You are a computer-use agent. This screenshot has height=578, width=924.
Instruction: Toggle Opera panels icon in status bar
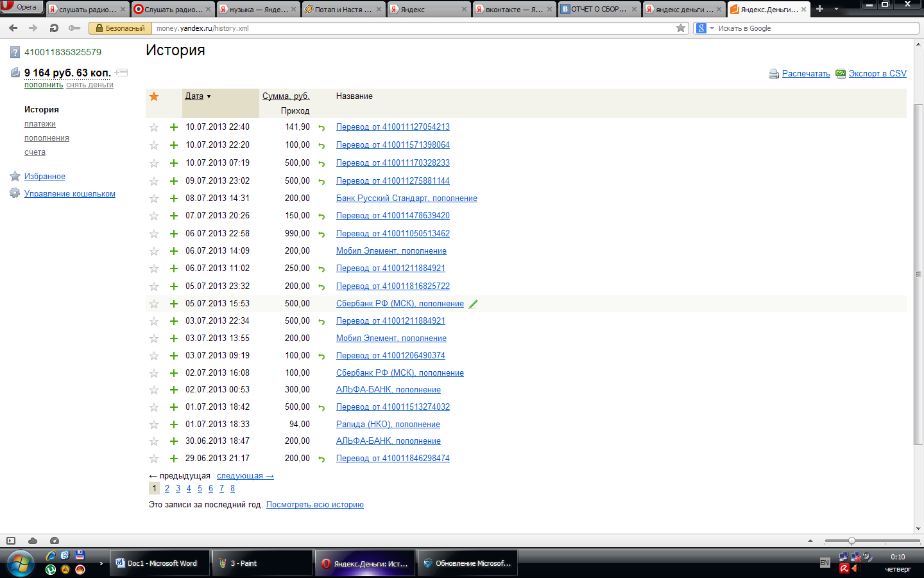(10, 541)
